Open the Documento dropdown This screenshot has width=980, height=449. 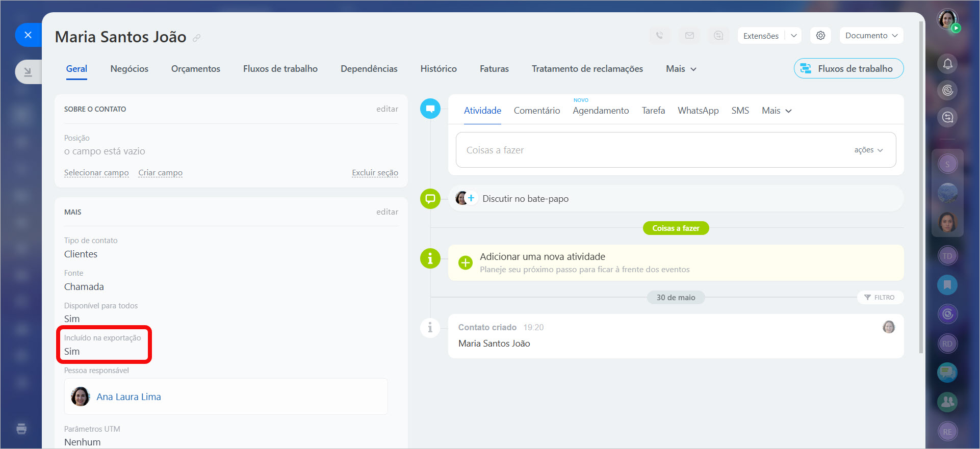[x=871, y=36]
